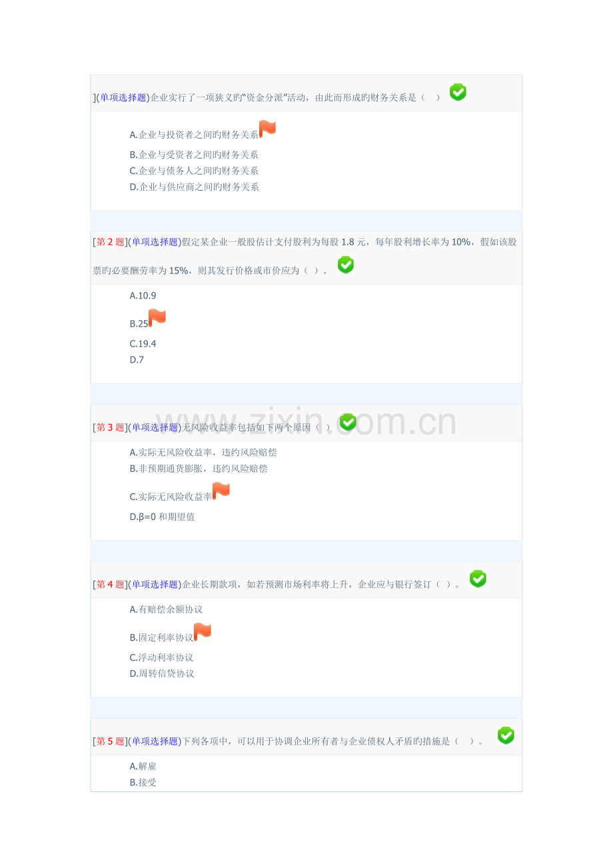This screenshot has width=613, height=868.
Task: Select option D β=0 和期望值
Action: point(162,517)
